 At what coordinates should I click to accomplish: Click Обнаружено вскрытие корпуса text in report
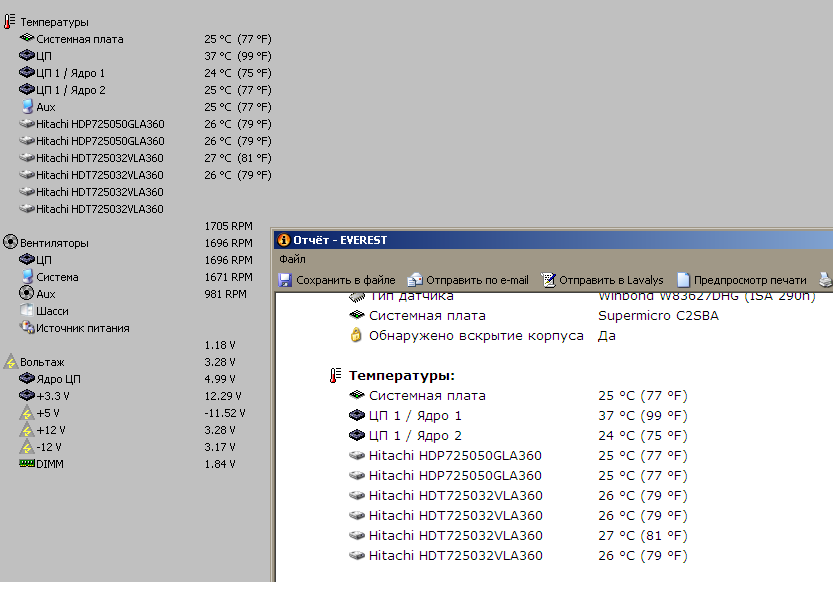coord(476,336)
